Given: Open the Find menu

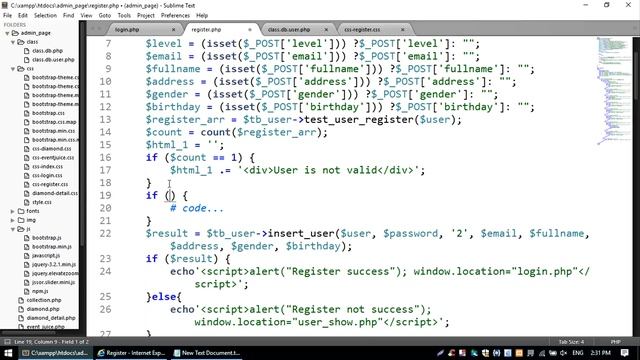Looking at the screenshot, I should click(x=68, y=16).
